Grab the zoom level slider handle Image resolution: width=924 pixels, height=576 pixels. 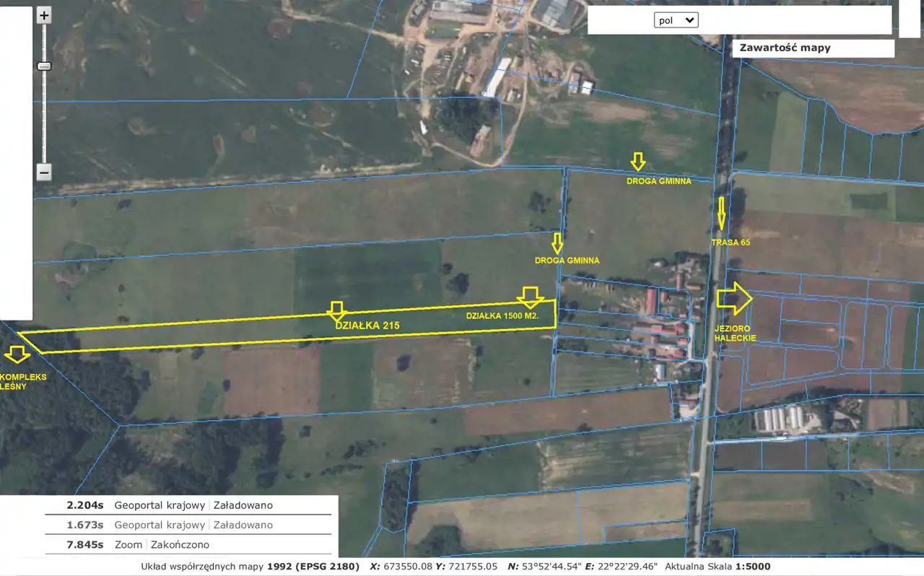(44, 66)
